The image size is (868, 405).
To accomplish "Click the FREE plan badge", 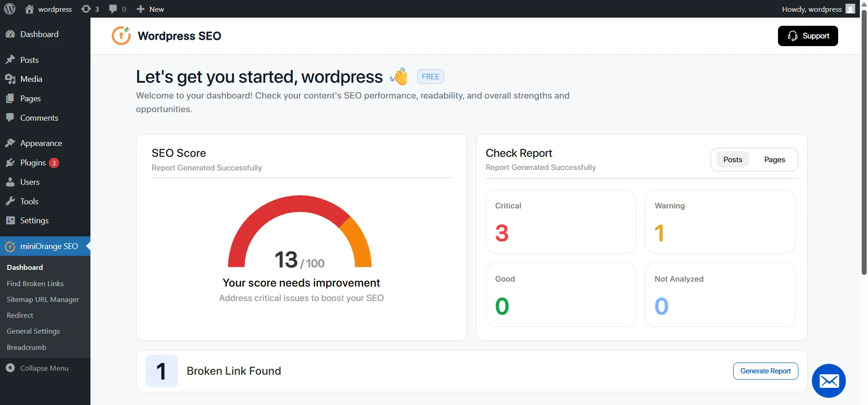I will tap(430, 76).
